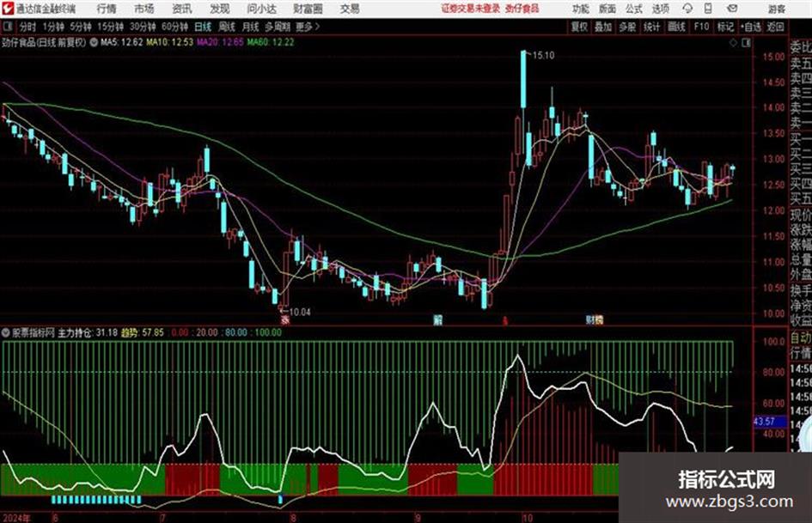Click the MA10: 12.53 indicator value

(x=169, y=42)
